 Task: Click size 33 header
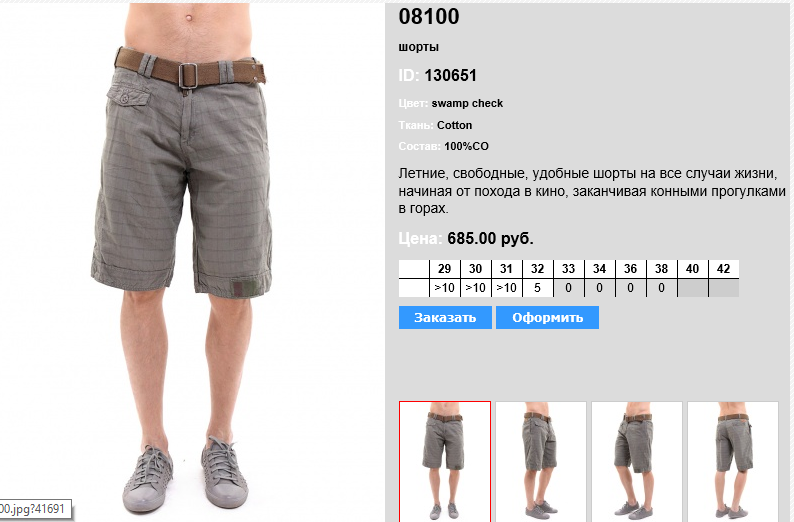[569, 269]
